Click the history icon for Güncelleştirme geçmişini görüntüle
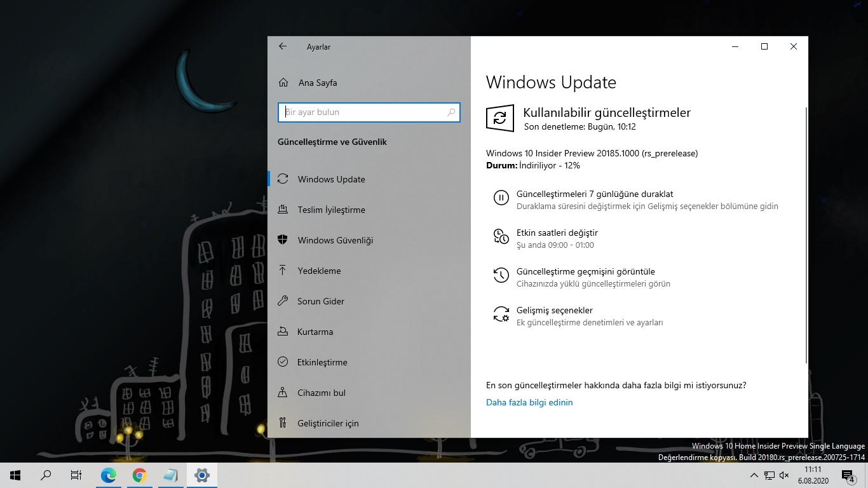Screen dimensions: 868x488 point(501,275)
